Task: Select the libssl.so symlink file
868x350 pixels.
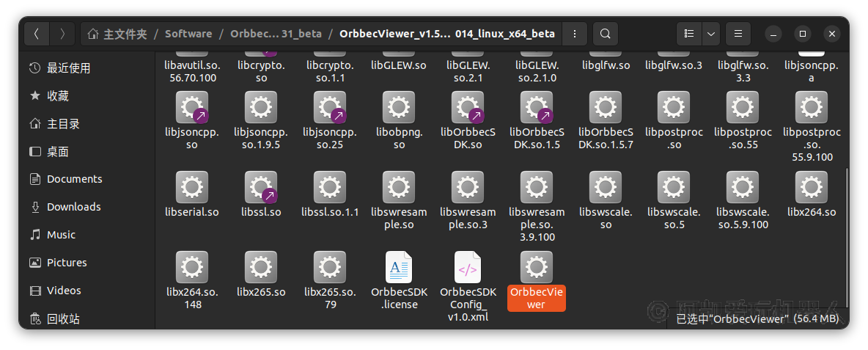Action: coord(260,188)
